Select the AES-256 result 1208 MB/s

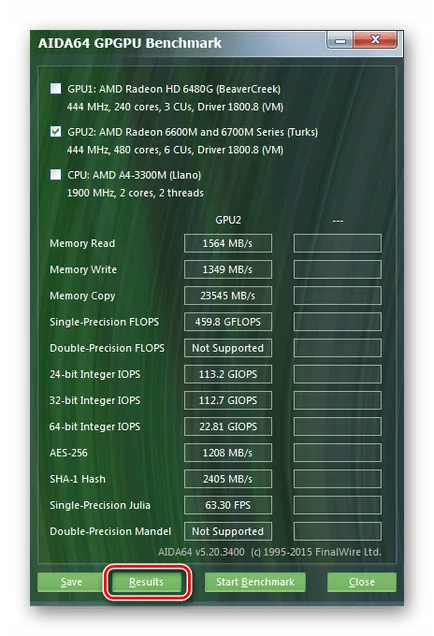coord(228,453)
